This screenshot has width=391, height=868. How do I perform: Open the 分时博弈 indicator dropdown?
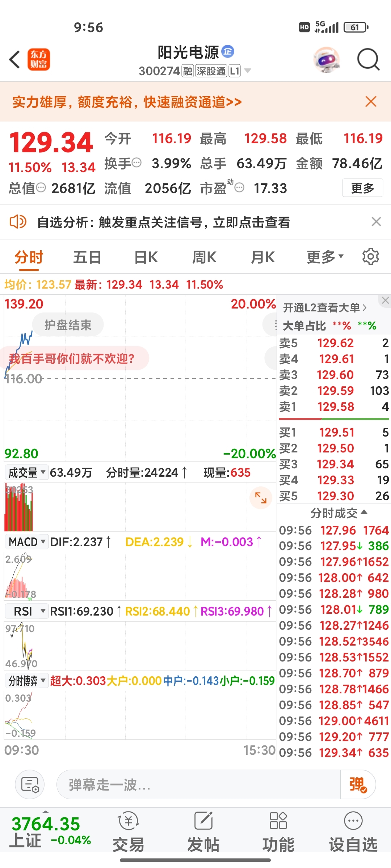tap(26, 681)
